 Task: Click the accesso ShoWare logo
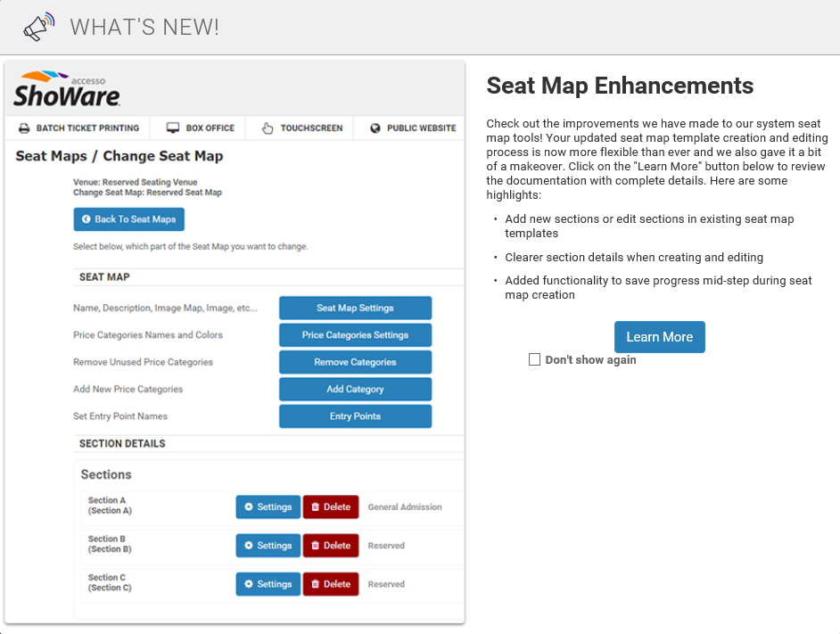tap(67, 89)
